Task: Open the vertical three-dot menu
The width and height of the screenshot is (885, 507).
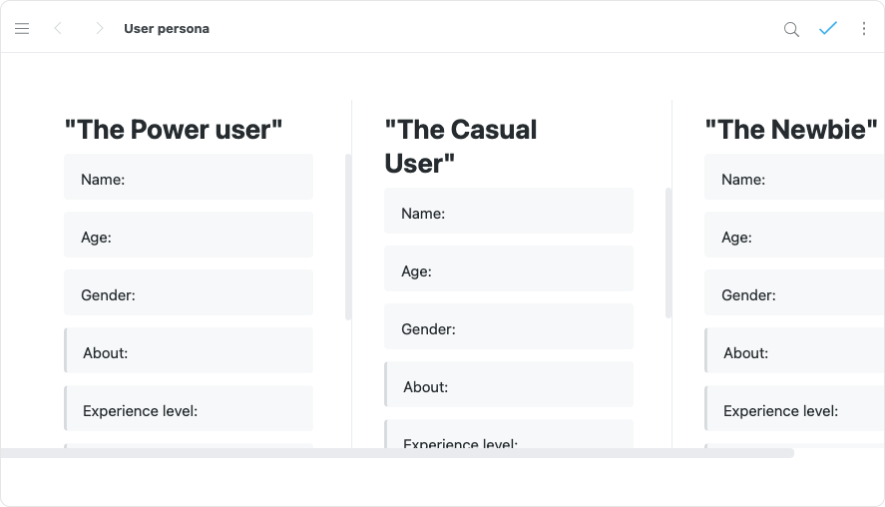Action: point(864,29)
